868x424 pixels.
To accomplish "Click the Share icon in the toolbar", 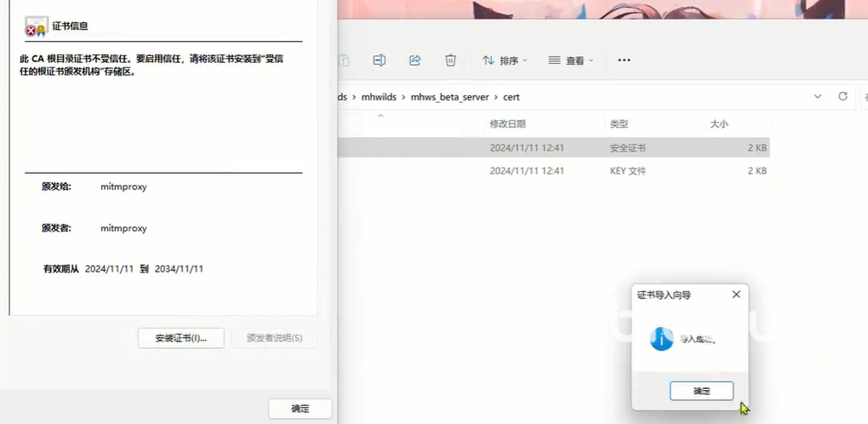I will 415,60.
